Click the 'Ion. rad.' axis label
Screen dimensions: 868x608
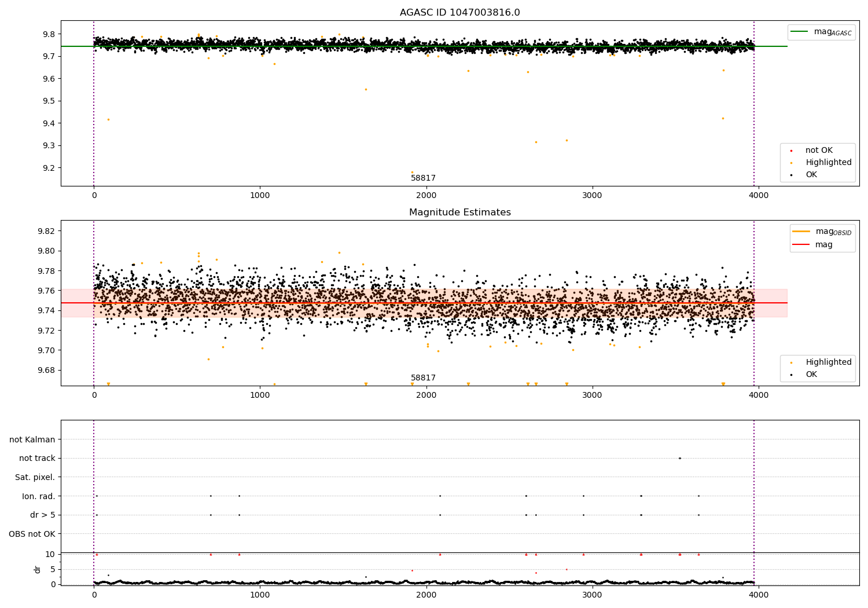39,496
